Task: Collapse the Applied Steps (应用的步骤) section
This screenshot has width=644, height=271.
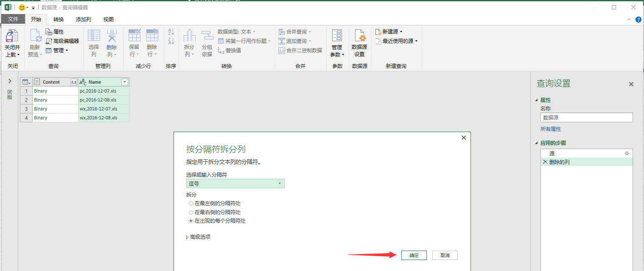Action: pyautogui.click(x=537, y=143)
